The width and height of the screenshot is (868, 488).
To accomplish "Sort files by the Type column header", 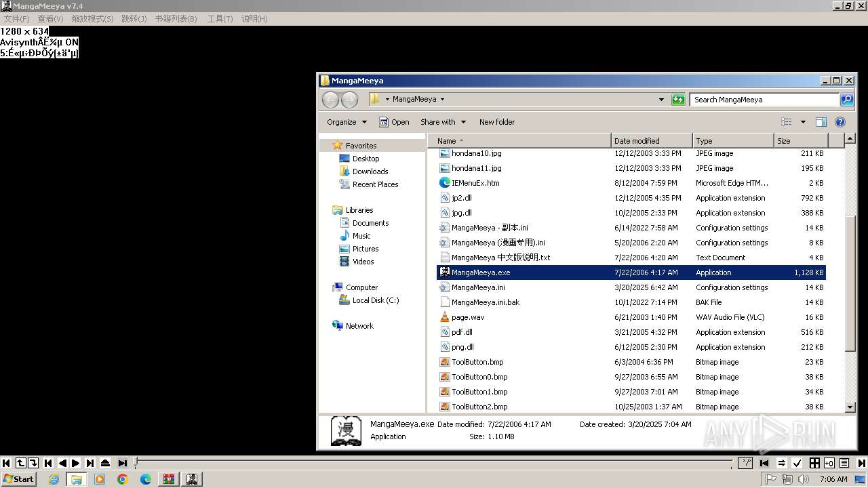I will (x=733, y=140).
